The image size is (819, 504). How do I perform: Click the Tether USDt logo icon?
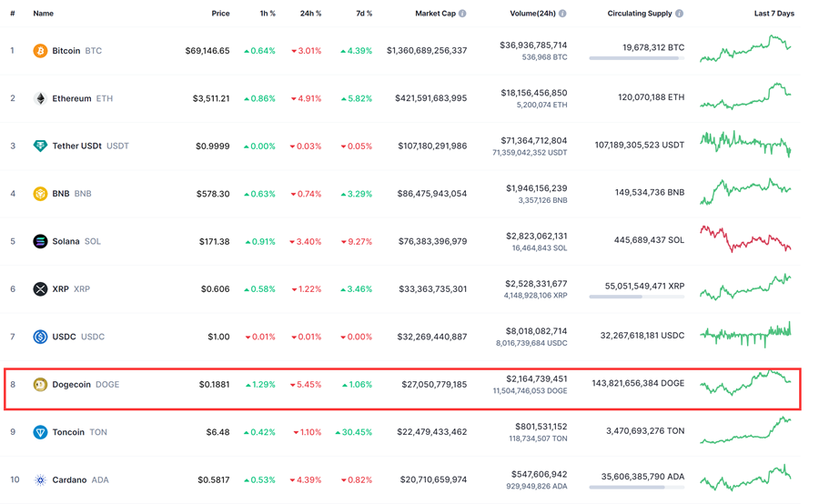40,146
